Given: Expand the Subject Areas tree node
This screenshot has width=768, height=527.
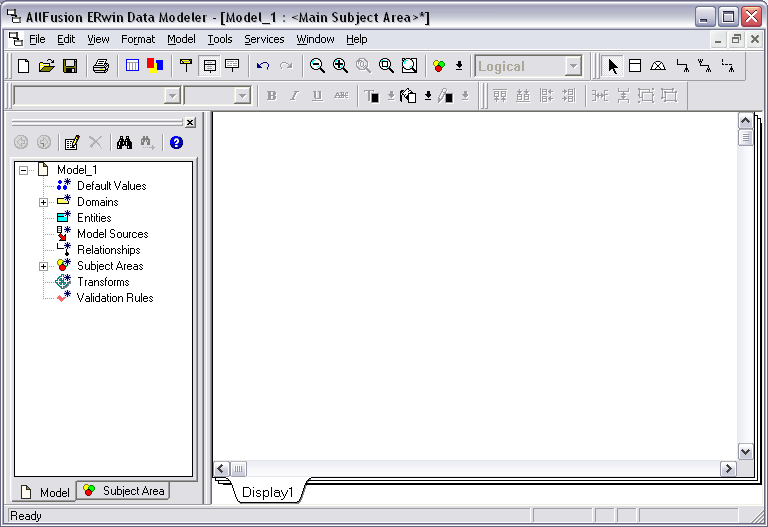Looking at the screenshot, I should pos(43,266).
